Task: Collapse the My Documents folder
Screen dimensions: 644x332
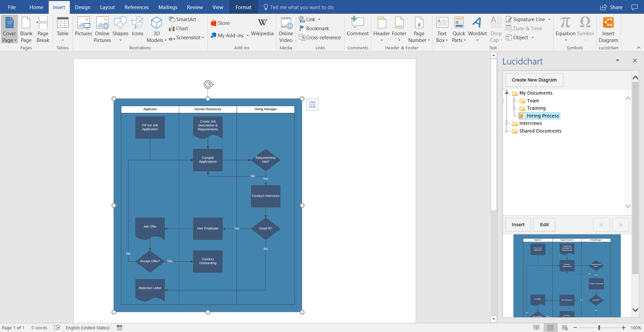Action: pyautogui.click(x=507, y=93)
